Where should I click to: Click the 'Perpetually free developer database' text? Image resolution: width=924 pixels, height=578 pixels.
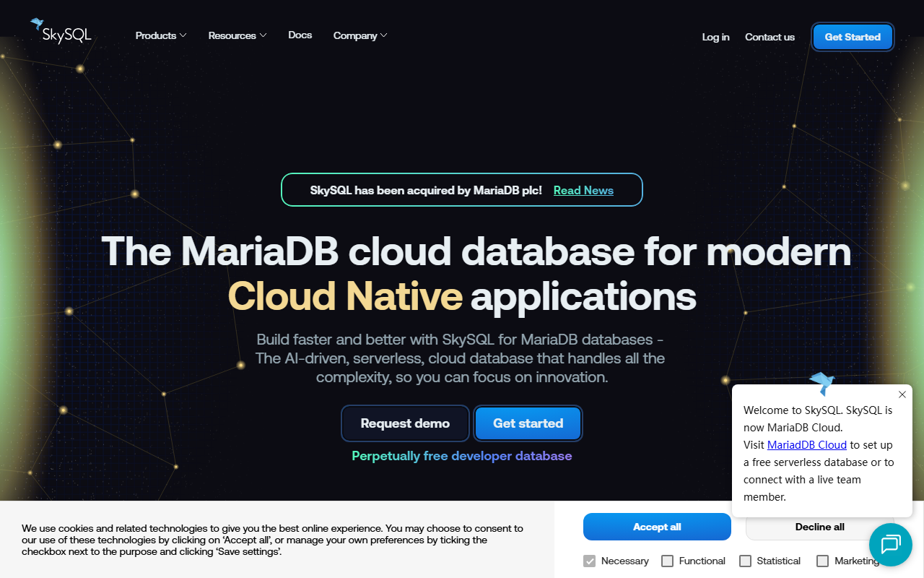[x=462, y=456]
